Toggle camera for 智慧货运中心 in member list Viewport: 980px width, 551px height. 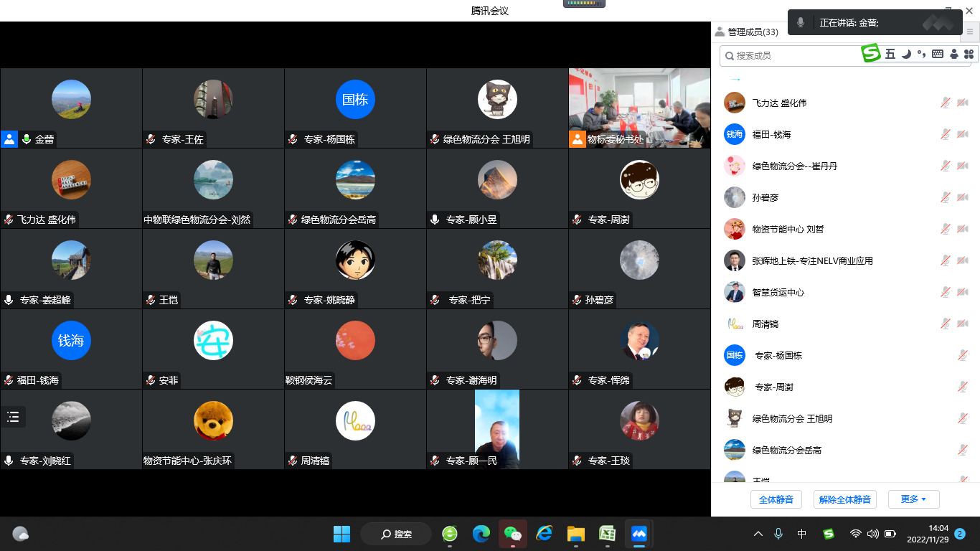point(963,293)
